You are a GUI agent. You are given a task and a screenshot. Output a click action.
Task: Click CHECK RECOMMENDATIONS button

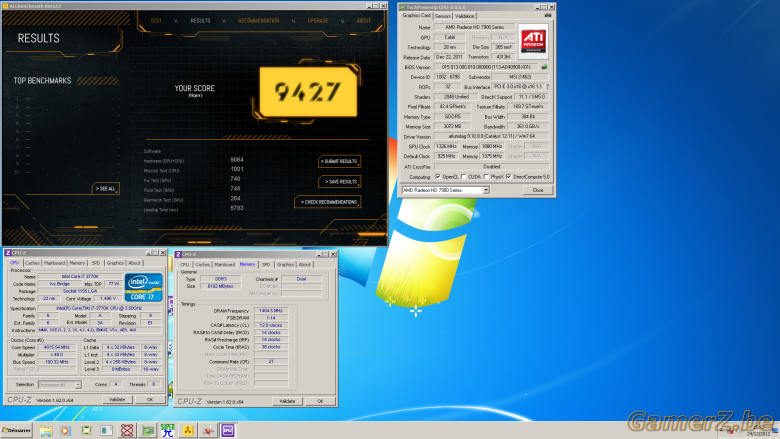(x=328, y=202)
